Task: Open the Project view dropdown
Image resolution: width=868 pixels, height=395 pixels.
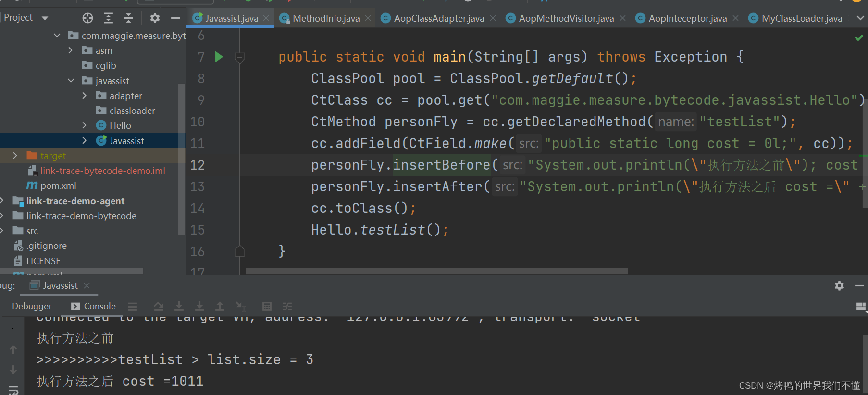Action: [45, 18]
